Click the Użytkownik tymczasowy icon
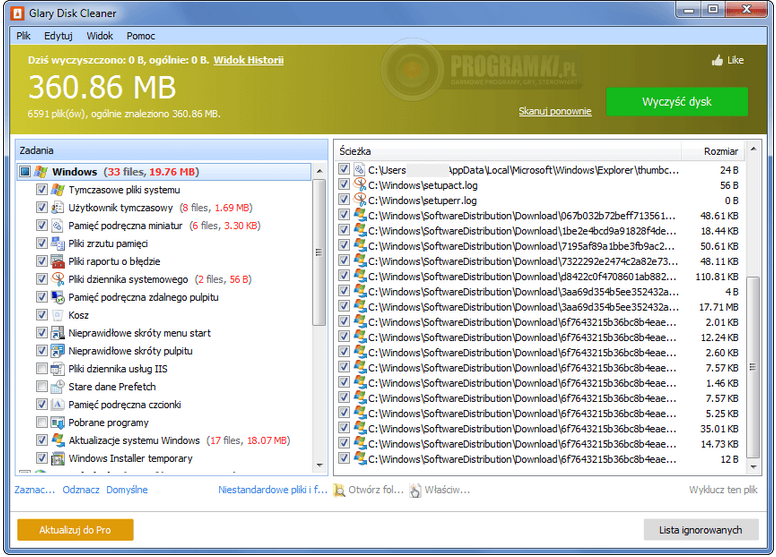 [58, 207]
